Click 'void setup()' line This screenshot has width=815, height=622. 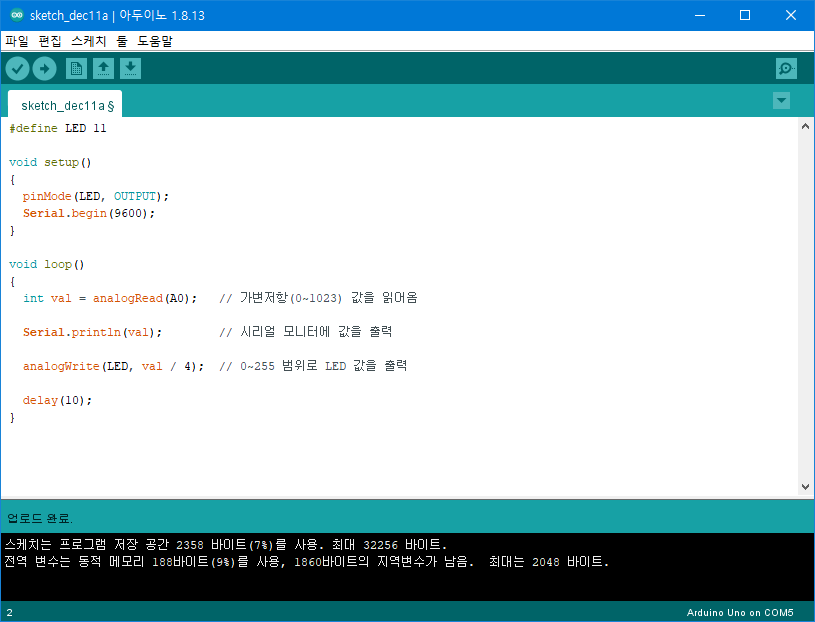pos(50,162)
